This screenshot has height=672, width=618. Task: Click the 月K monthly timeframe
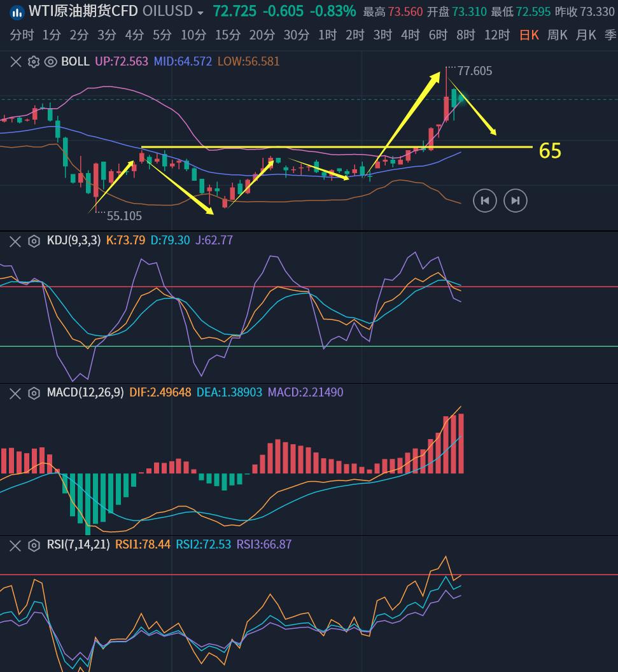(x=586, y=35)
